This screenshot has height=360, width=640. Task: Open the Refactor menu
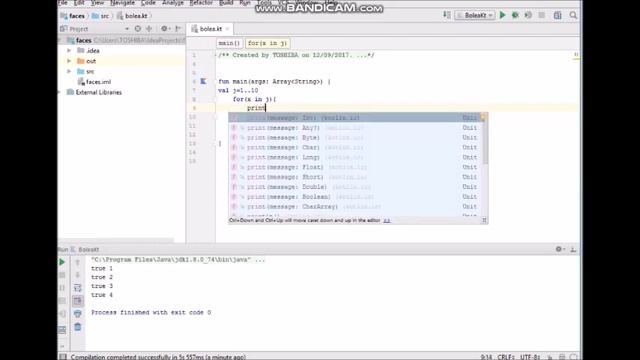tap(201, 2)
